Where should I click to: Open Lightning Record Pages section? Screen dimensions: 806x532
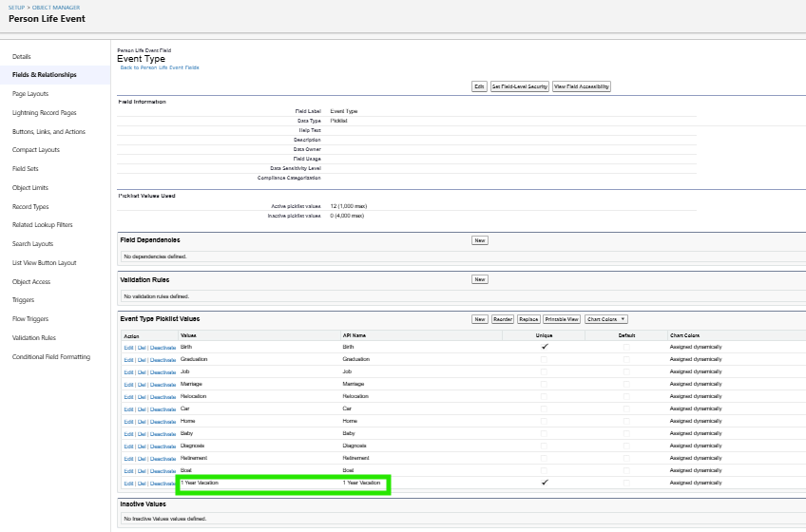tap(45, 113)
